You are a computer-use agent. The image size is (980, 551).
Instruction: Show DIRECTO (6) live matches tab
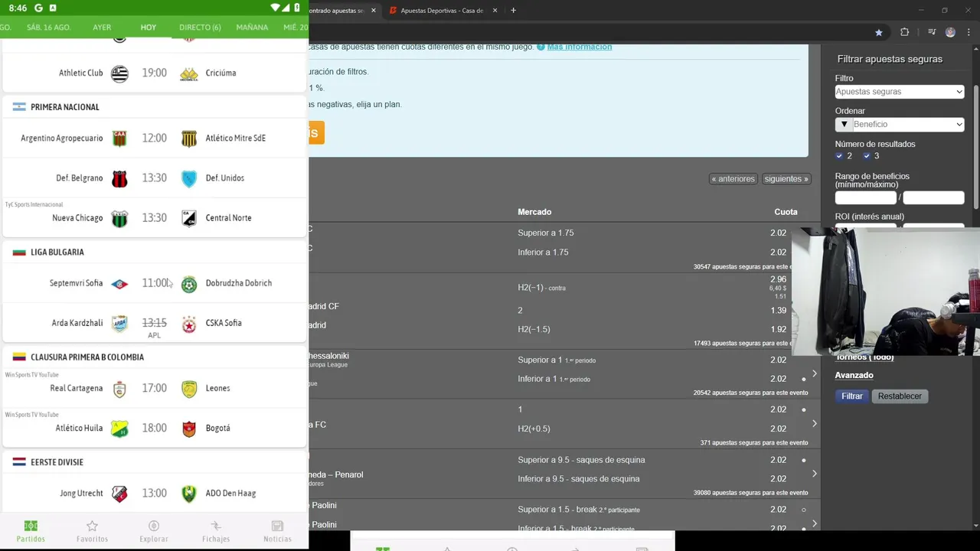200,27
